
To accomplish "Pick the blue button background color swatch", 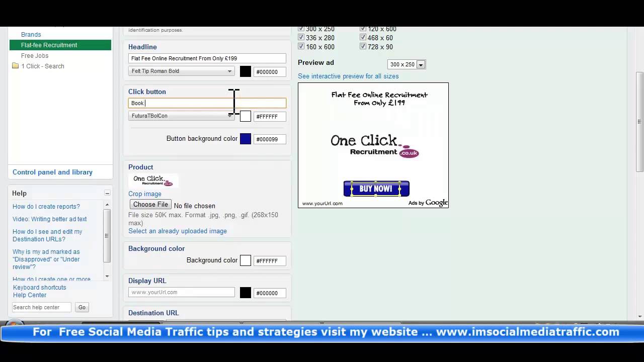I will [x=245, y=139].
